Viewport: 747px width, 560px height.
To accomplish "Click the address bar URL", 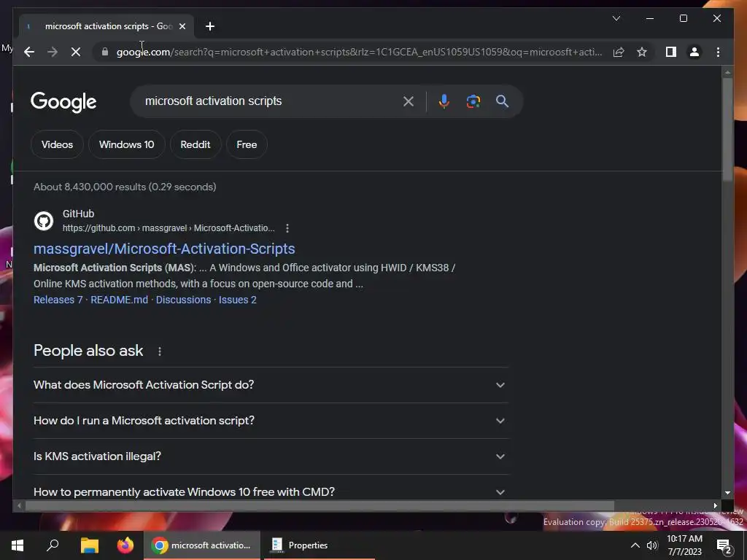I will click(x=359, y=52).
